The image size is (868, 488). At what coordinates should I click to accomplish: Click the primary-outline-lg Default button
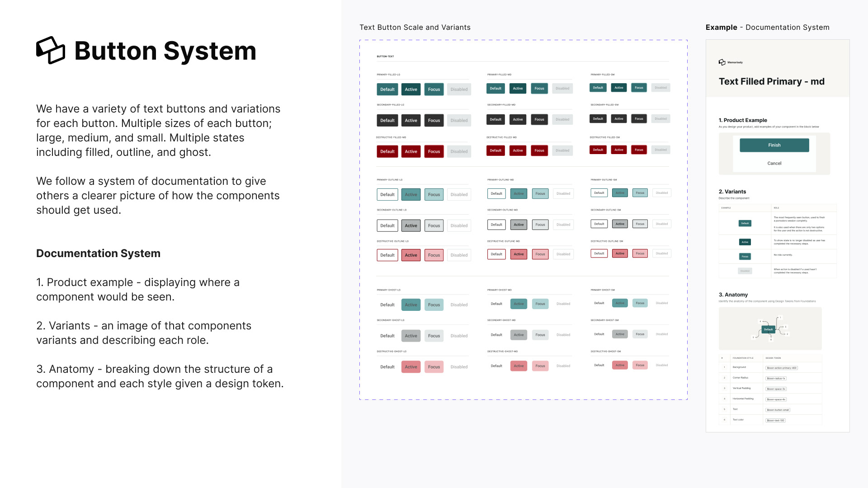coord(387,195)
